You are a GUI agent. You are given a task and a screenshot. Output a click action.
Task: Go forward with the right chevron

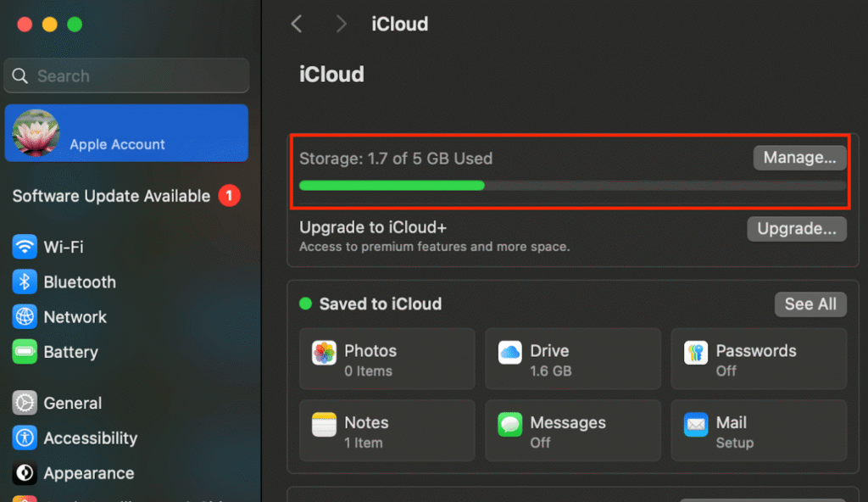click(341, 24)
